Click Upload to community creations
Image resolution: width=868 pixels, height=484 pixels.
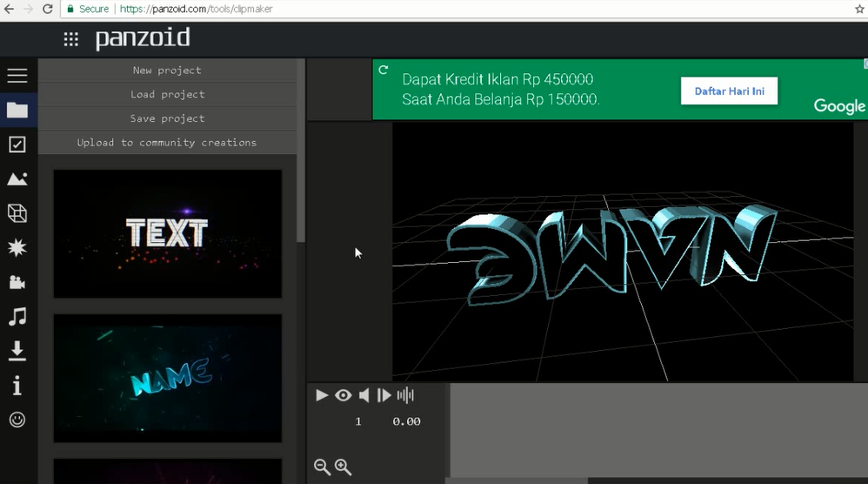pos(167,143)
